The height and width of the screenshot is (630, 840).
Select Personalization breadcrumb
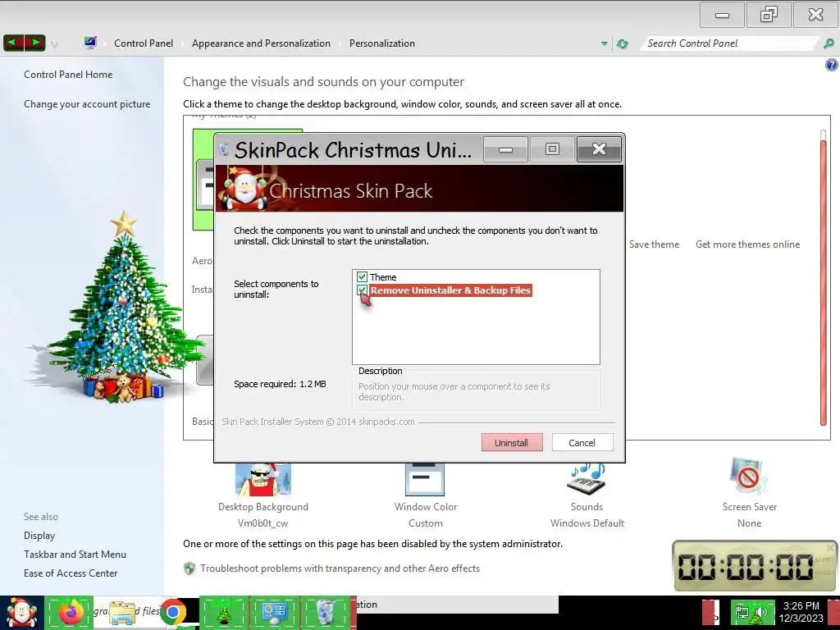382,43
